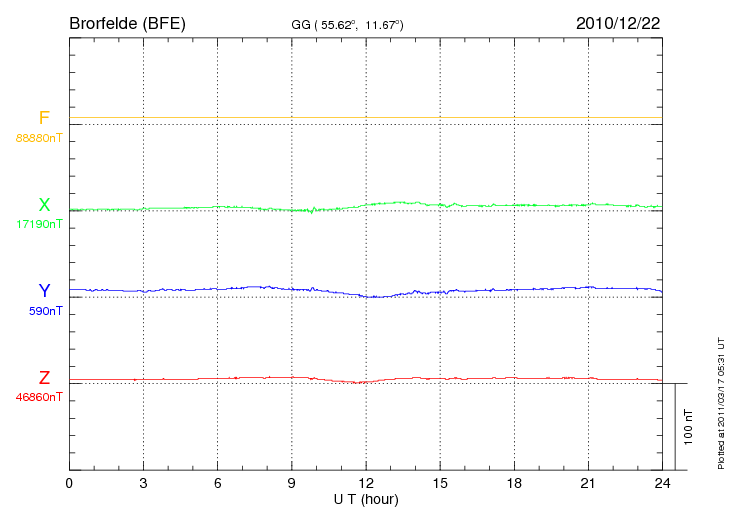Click the red Z component label
Image resolution: width=730 pixels, height=520 pixels.
44,378
